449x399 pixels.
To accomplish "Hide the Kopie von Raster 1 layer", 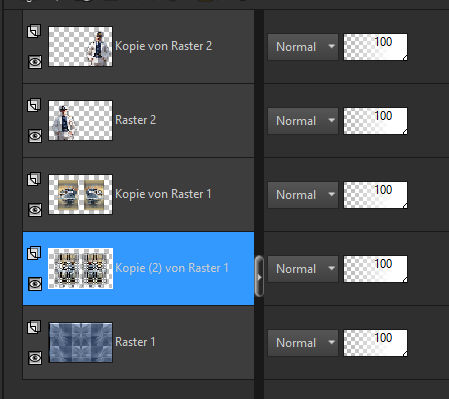I will tap(35, 210).
